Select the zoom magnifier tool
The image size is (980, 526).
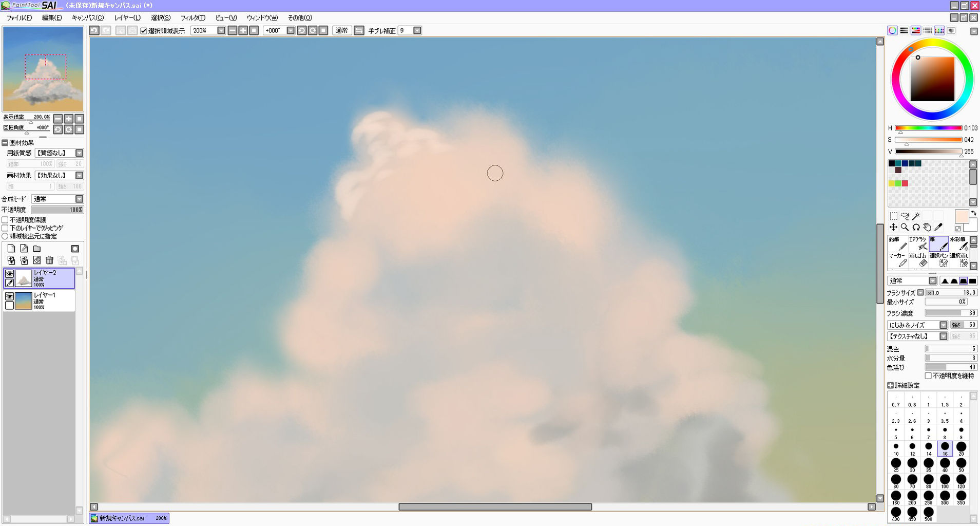pos(905,227)
